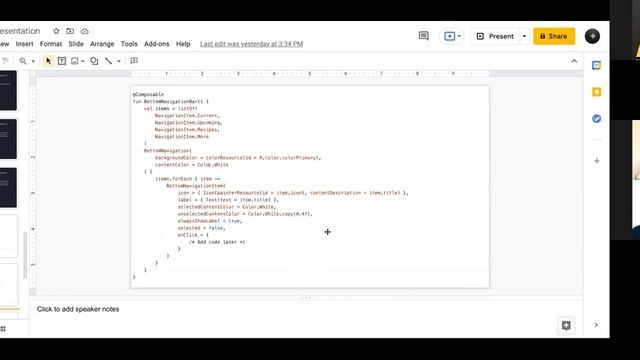Click the 'contentColor = Color.White' line
640x360 pixels.
(192, 164)
